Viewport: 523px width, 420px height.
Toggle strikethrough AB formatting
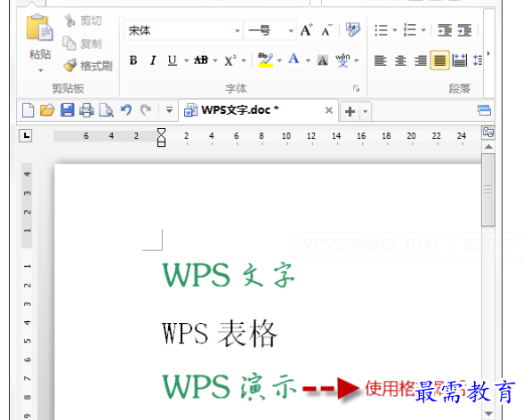201,61
